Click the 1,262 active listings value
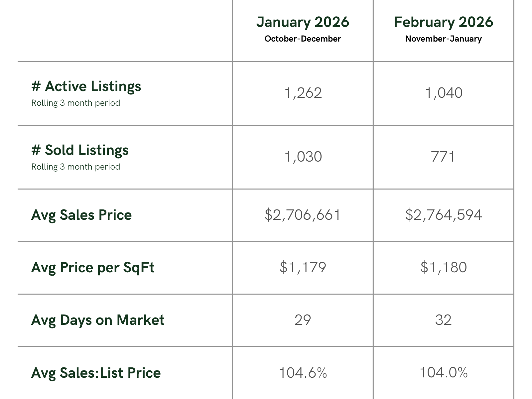Image resolution: width=532 pixels, height=399 pixels. coord(303,93)
